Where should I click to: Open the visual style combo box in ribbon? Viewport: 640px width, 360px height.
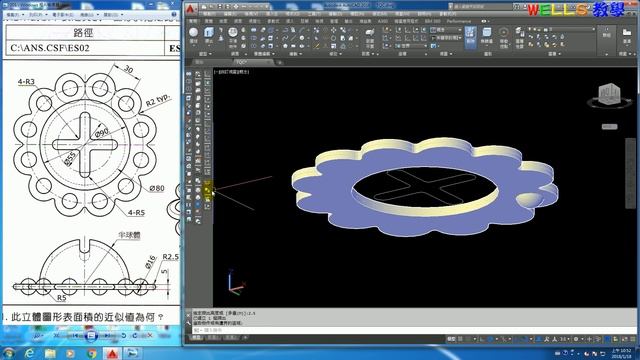pos(446,30)
